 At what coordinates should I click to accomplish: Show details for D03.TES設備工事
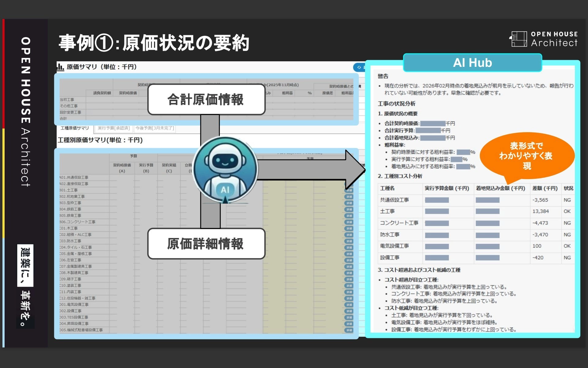[x=349, y=317]
